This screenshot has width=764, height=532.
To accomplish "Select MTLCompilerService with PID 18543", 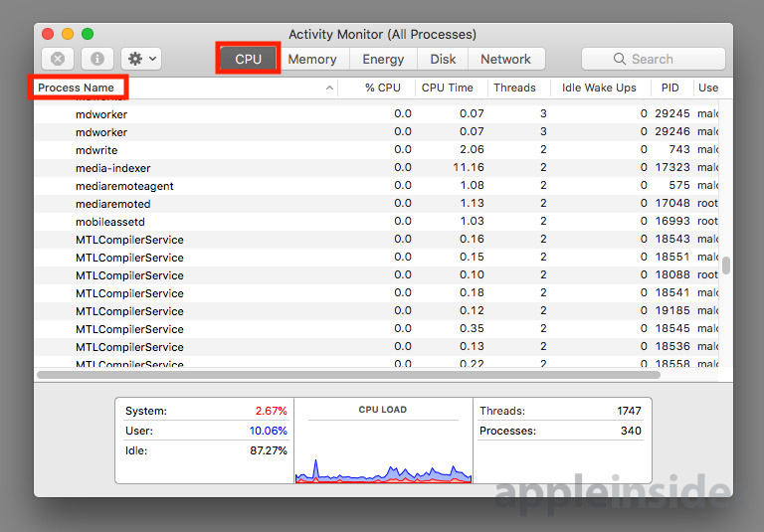I will click(x=376, y=240).
